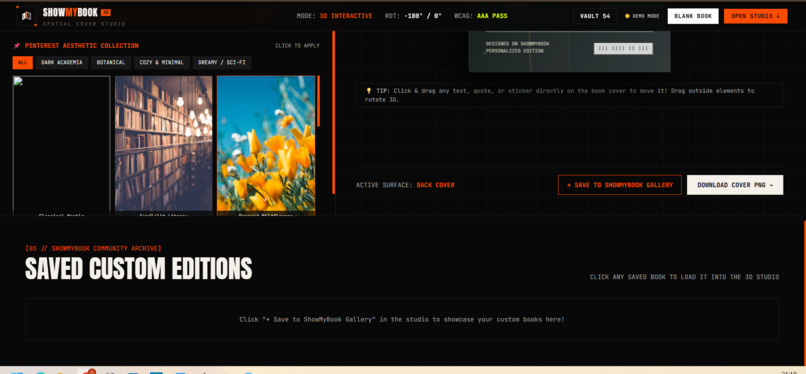Click the broken image icon in the first cover tile
Screen dimensions: 806x374
pyautogui.click(x=19, y=81)
